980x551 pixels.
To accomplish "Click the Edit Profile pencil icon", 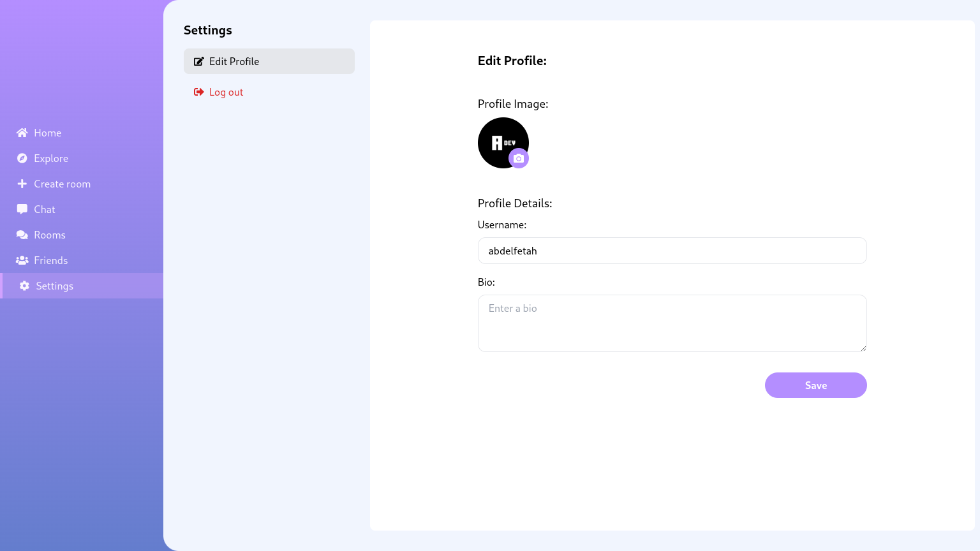I will [x=199, y=61].
